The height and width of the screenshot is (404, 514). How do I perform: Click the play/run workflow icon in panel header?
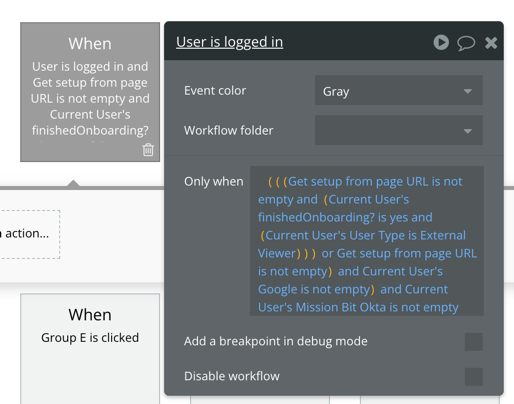(441, 42)
